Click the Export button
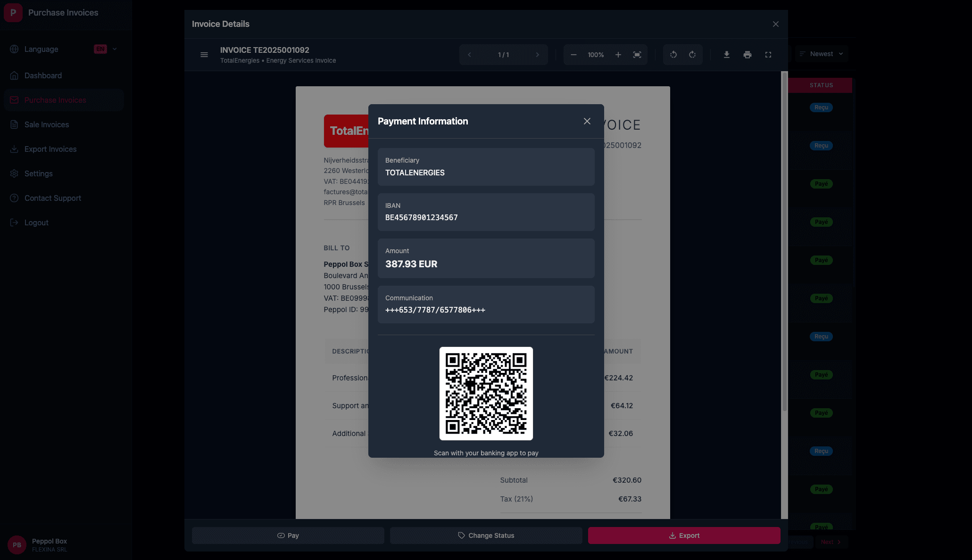972x560 pixels. 684,535
